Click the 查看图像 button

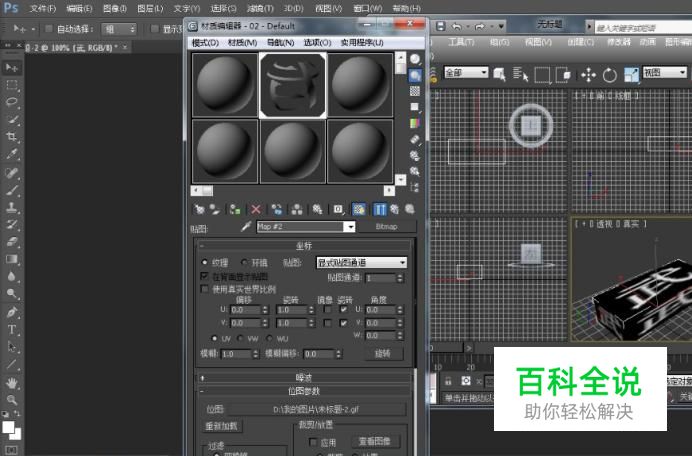(x=373, y=441)
